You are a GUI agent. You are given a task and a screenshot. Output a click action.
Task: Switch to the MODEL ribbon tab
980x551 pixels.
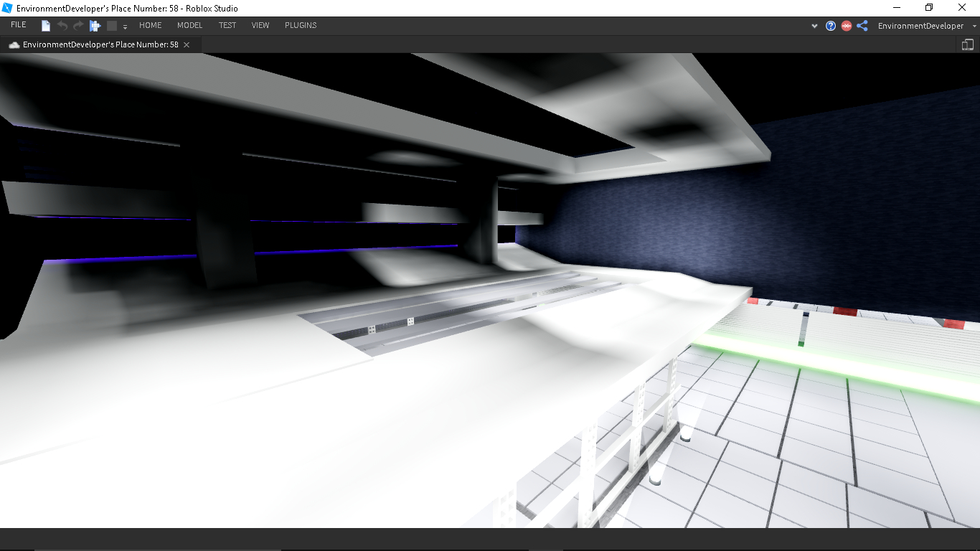click(189, 25)
